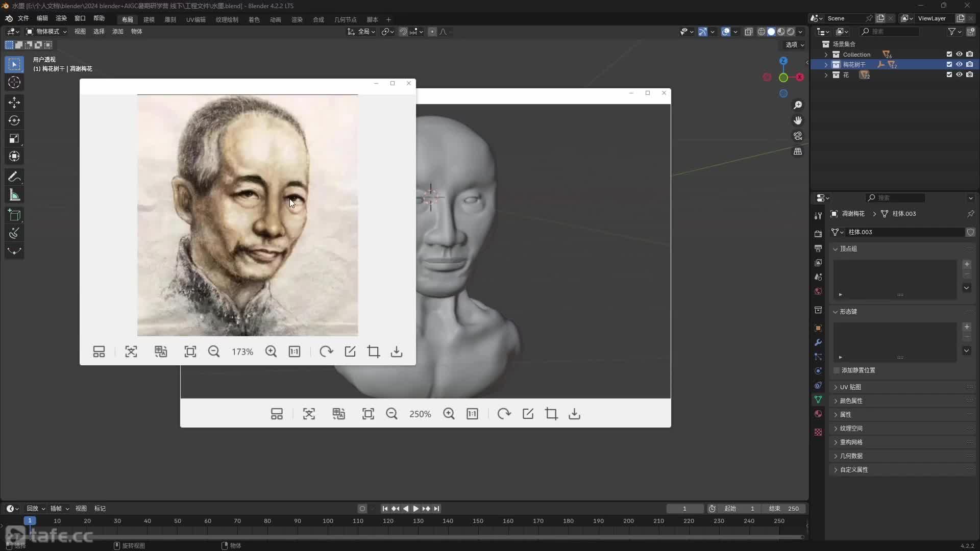Switch to the UV编辑 workspace tab
The height and width of the screenshot is (551, 980).
(196, 19)
